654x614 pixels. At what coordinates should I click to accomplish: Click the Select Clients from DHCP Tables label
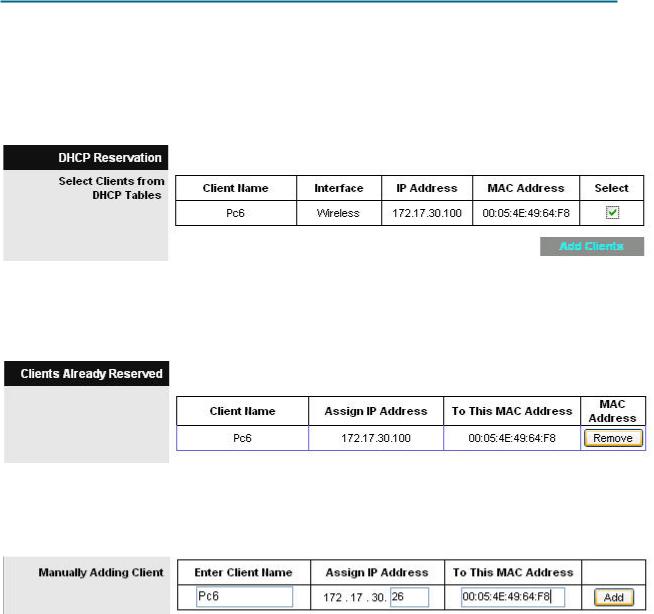coord(111,188)
